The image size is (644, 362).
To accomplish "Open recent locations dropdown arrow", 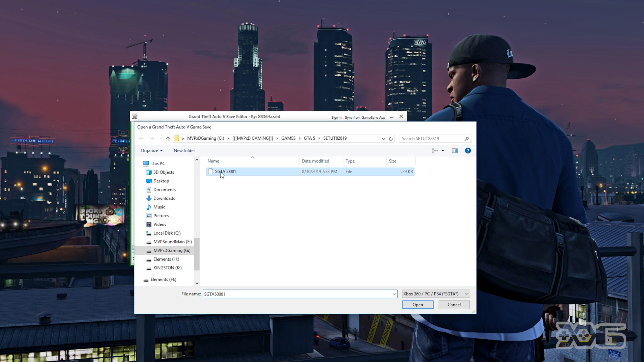I will 160,139.
